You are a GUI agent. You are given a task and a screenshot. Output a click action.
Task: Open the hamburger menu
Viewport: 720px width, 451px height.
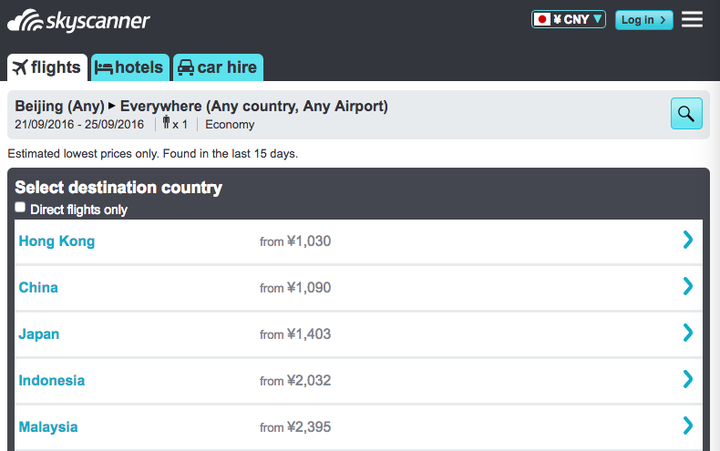[x=692, y=19]
